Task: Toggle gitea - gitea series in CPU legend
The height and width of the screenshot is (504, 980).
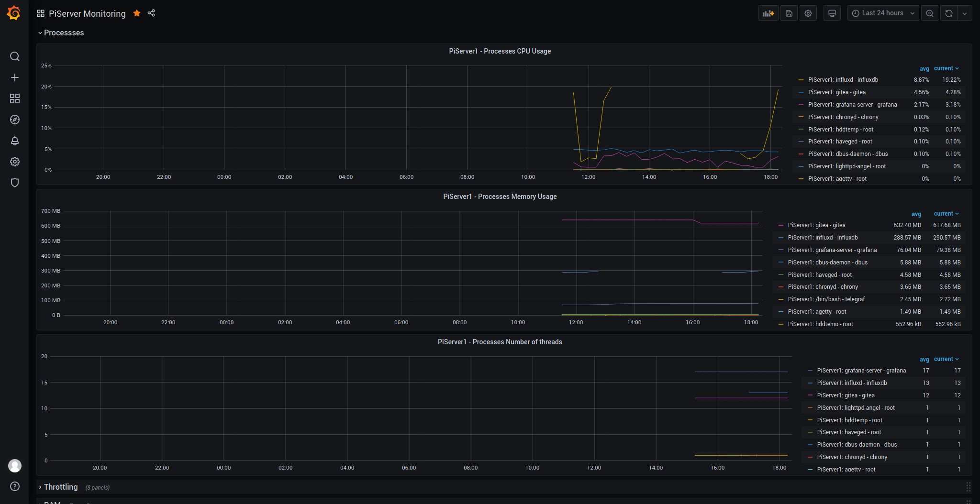Action: point(837,92)
